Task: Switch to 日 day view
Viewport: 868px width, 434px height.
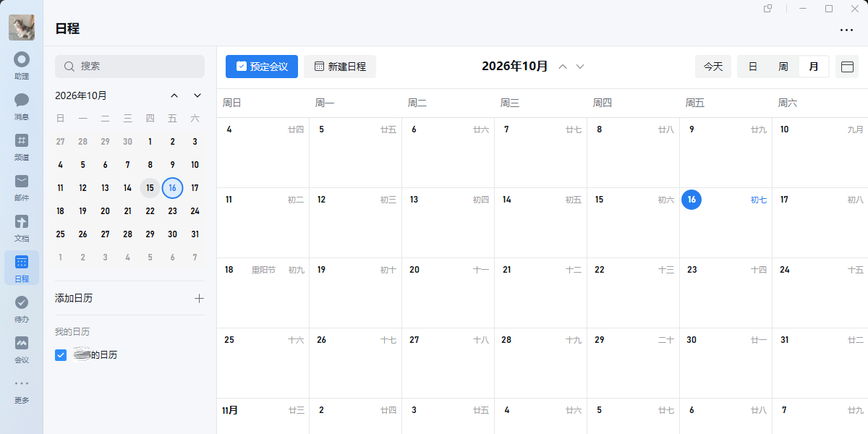Action: click(753, 67)
